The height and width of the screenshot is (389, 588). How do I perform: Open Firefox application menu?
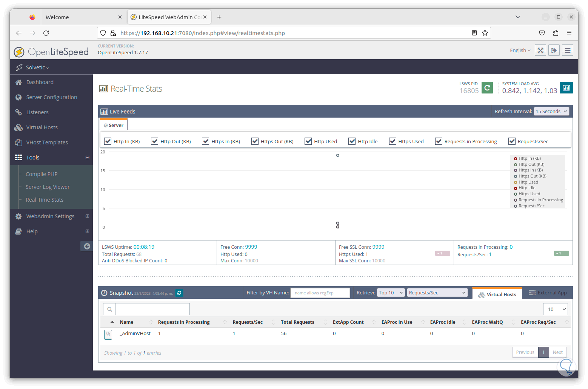point(569,33)
